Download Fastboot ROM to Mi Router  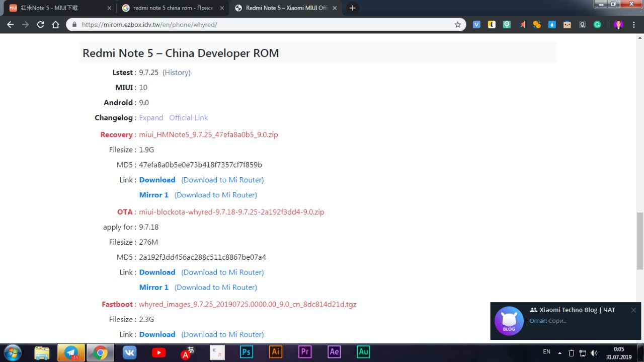(x=222, y=334)
